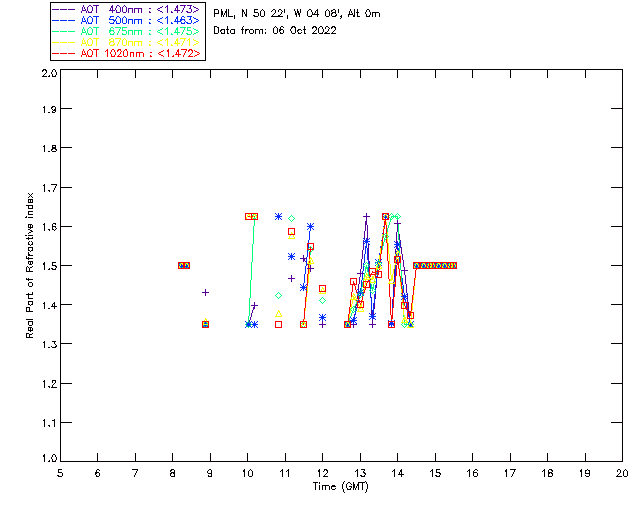Click the 20 x-axis tick label
This screenshot has width=640, height=512.
click(x=622, y=473)
